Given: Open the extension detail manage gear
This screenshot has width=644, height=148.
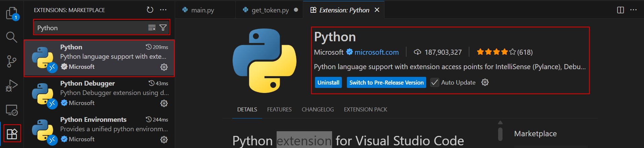Looking at the screenshot, I should 485,83.
